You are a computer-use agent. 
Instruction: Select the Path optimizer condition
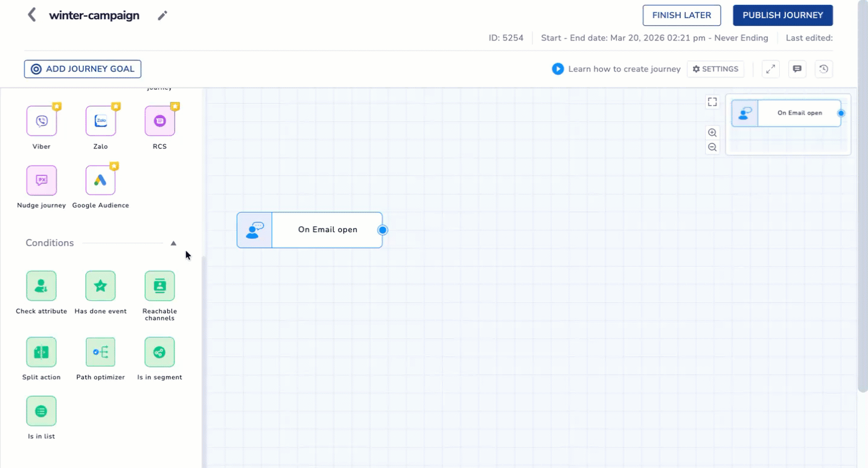100,352
